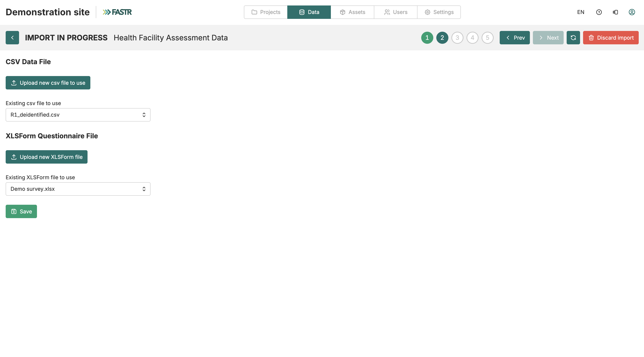Go back with the left arrow button
The height and width of the screenshot is (357, 644).
[12, 38]
